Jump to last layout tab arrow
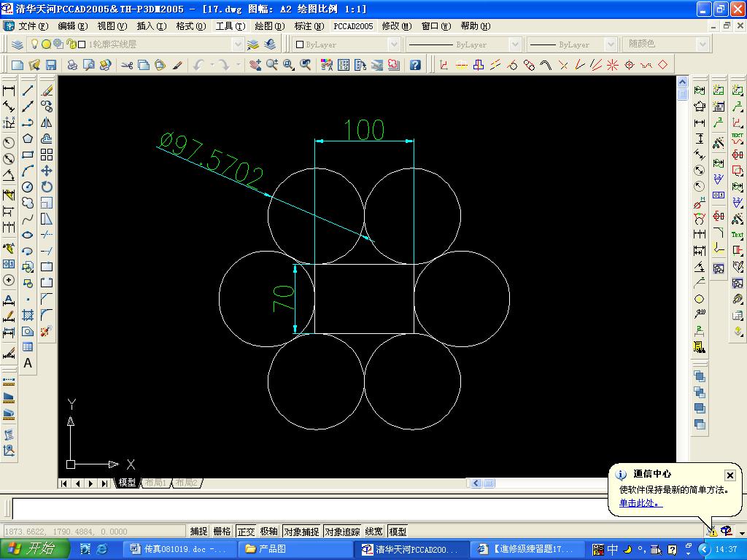This screenshot has height=560, width=747. coord(104,483)
